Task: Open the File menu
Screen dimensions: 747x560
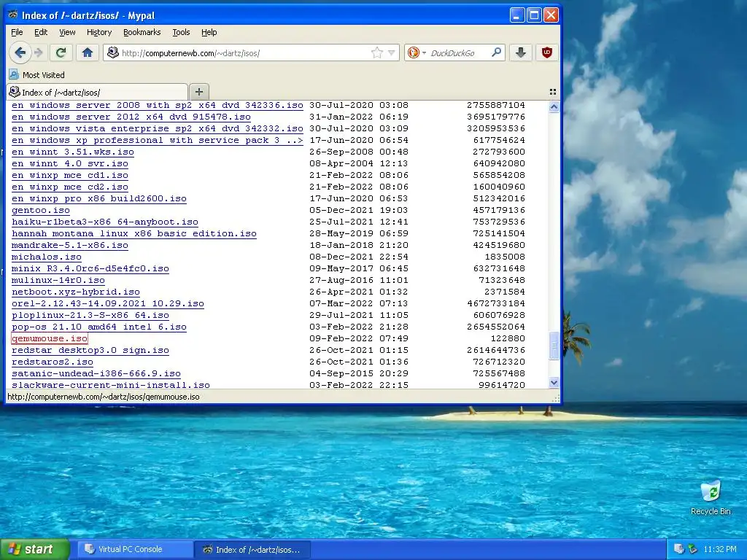Action: (x=17, y=32)
